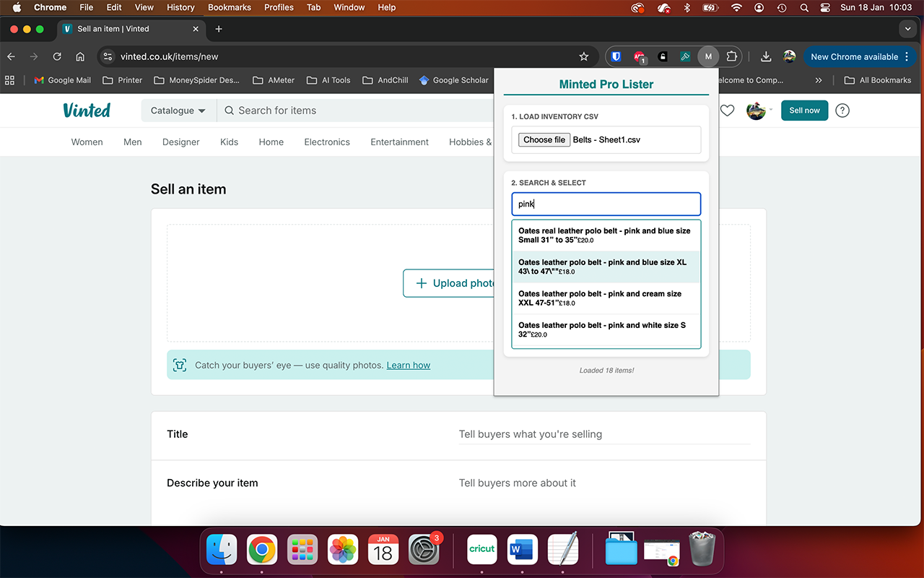Open the AI Tools bookmarks folder
This screenshot has width=924, height=578.
[328, 80]
